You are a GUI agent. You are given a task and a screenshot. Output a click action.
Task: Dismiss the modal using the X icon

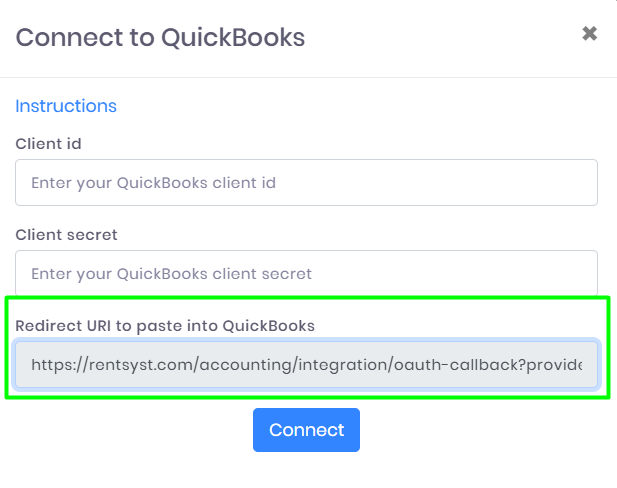coord(589,34)
